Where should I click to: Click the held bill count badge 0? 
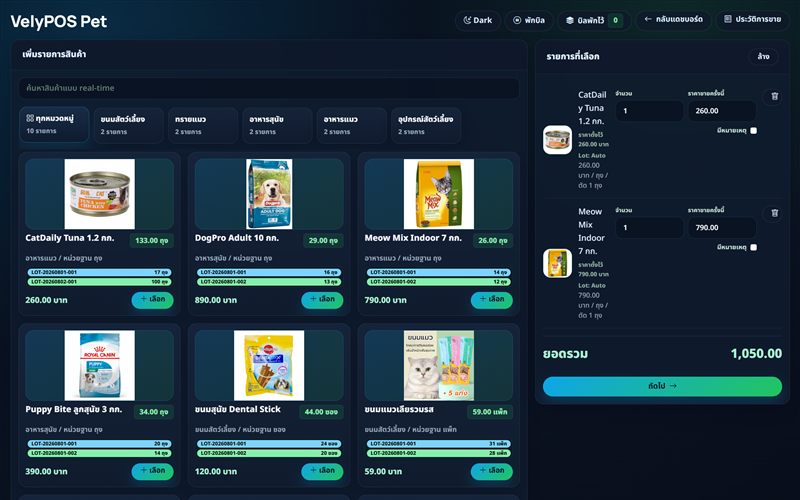(615, 20)
